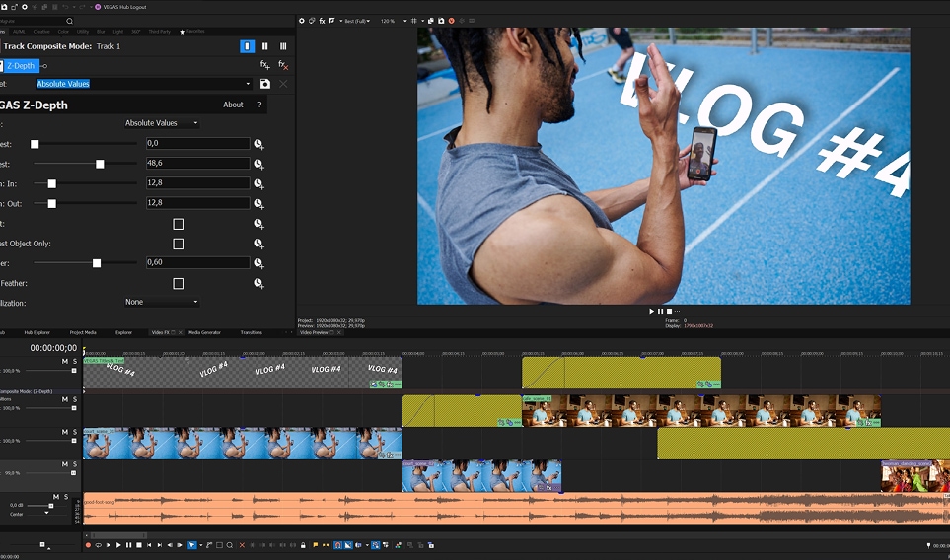This screenshot has width=950, height=560.
Task: Save a snapshot of the preview frame
Action: point(441,21)
